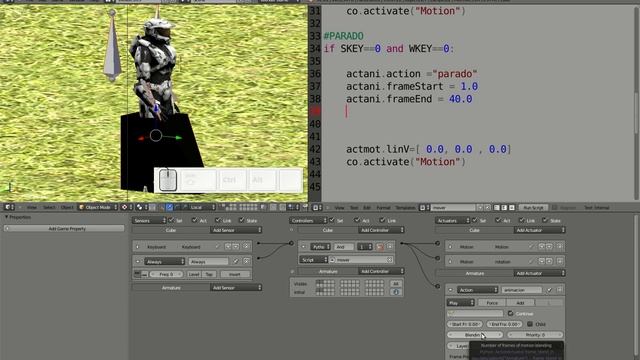Viewport: 640px width, 360px height.
Task: Toggle line numbers display in text editor header
Action: [497, 207]
